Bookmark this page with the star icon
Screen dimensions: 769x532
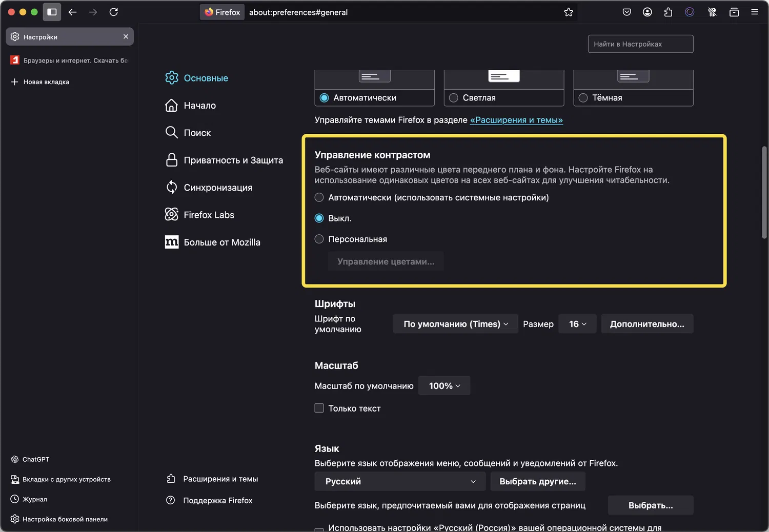click(x=568, y=12)
